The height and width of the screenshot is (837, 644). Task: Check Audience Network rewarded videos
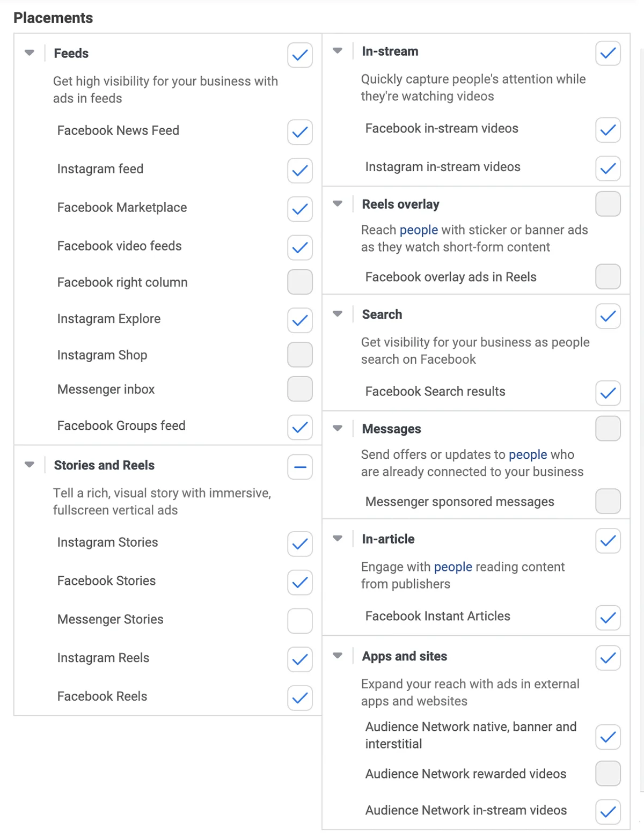coord(608,774)
